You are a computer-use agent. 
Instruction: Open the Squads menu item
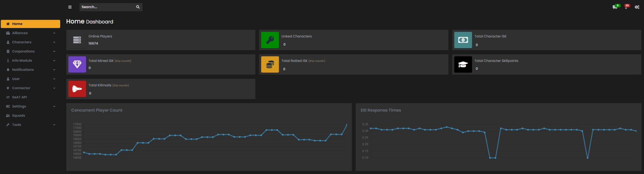point(18,116)
